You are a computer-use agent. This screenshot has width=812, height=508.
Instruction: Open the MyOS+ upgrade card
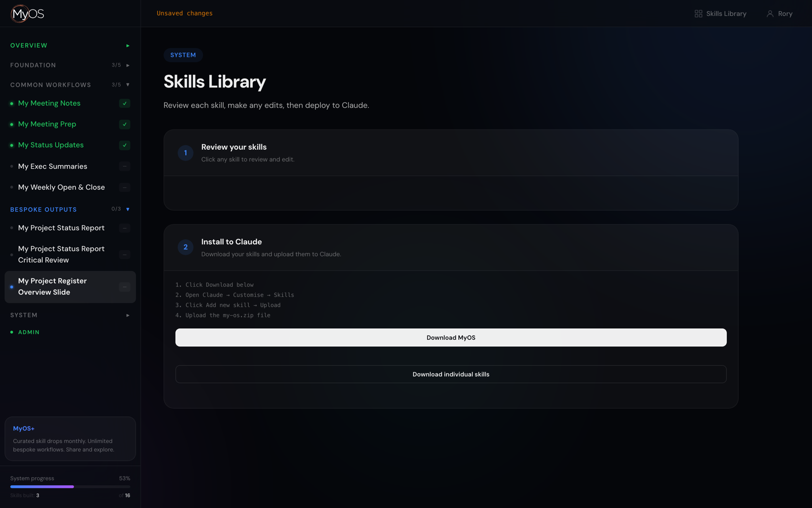point(70,439)
